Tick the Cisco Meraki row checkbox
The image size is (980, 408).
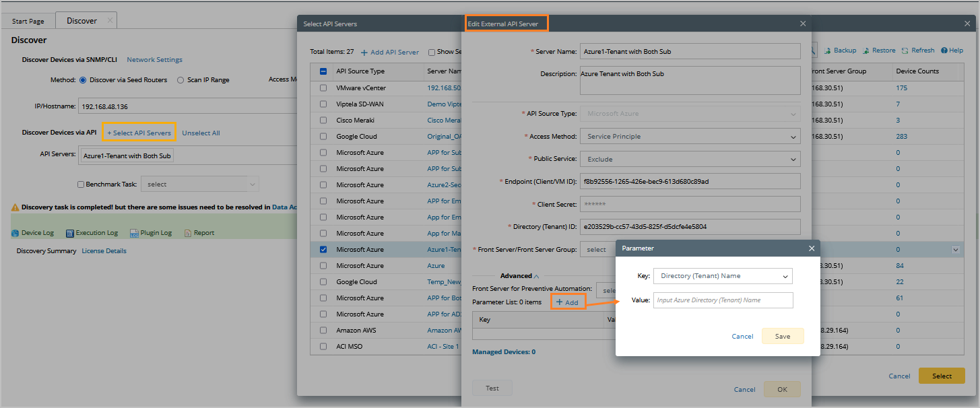[324, 121]
